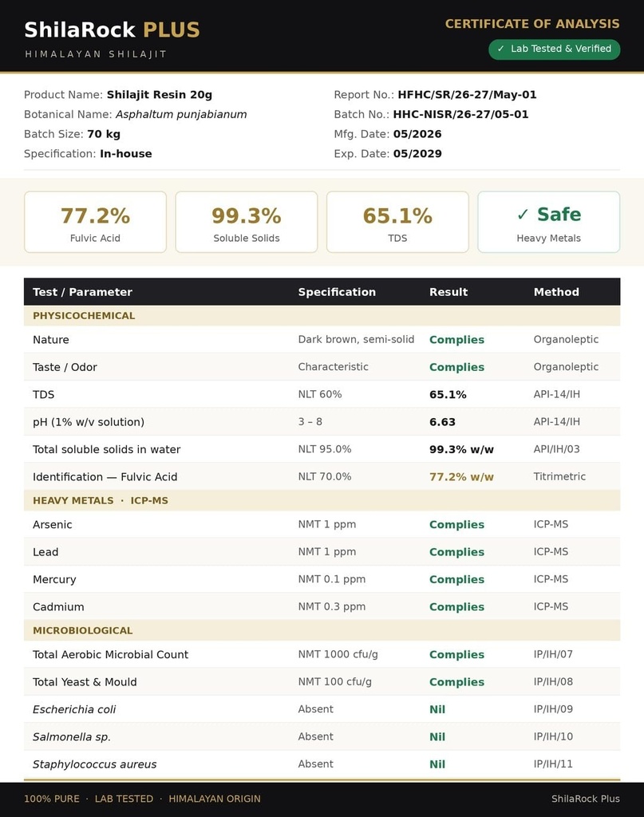644x817 pixels.
Task: Click the Result column header
Action: [448, 292]
